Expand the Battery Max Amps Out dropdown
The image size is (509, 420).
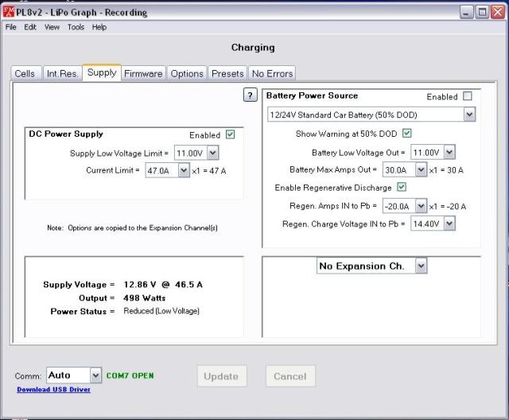[x=421, y=170]
